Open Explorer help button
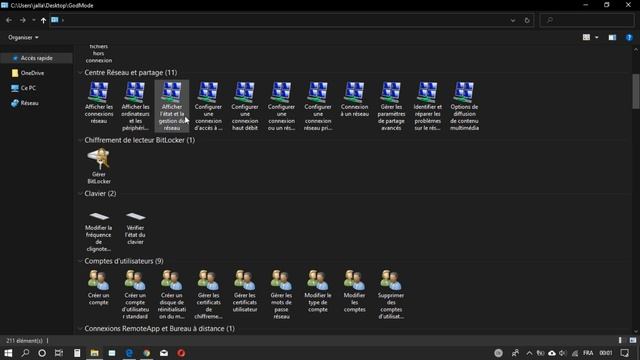 pyautogui.click(x=629, y=38)
